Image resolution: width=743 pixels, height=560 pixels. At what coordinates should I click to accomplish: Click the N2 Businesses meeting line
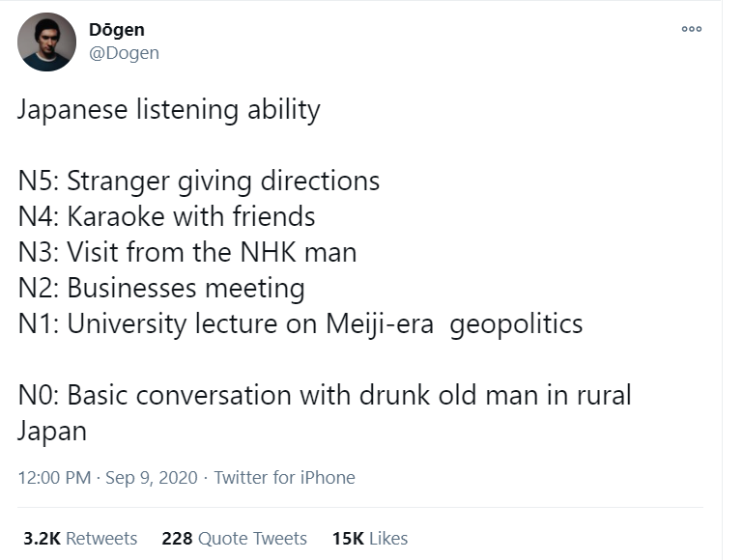click(161, 288)
